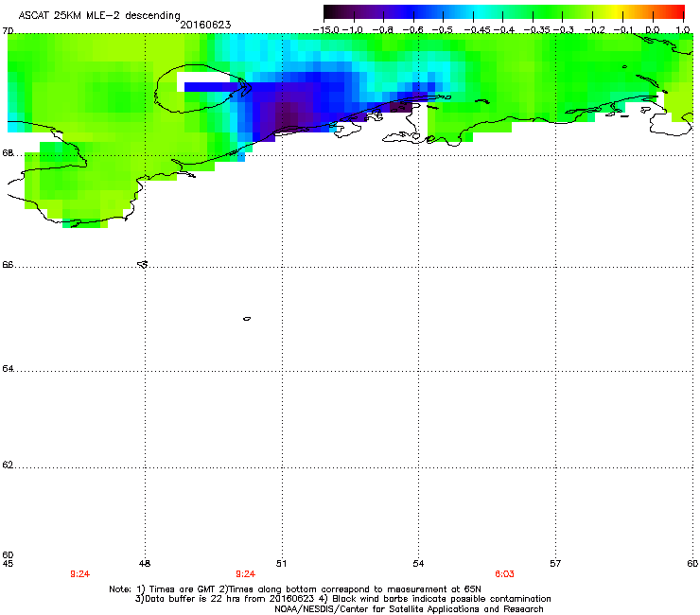Click the -0.3 color scale label
The height and width of the screenshot is (615, 700).
tap(564, 30)
